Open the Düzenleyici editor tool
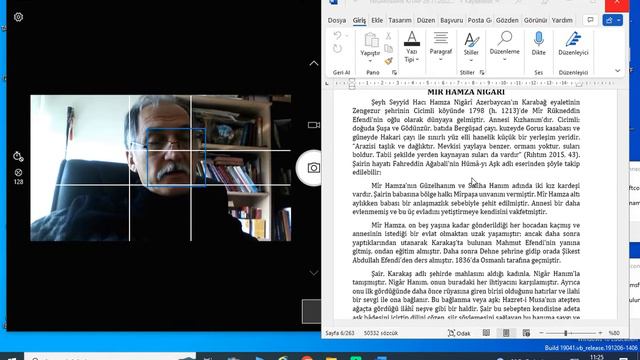The image size is (640, 360). tap(573, 43)
